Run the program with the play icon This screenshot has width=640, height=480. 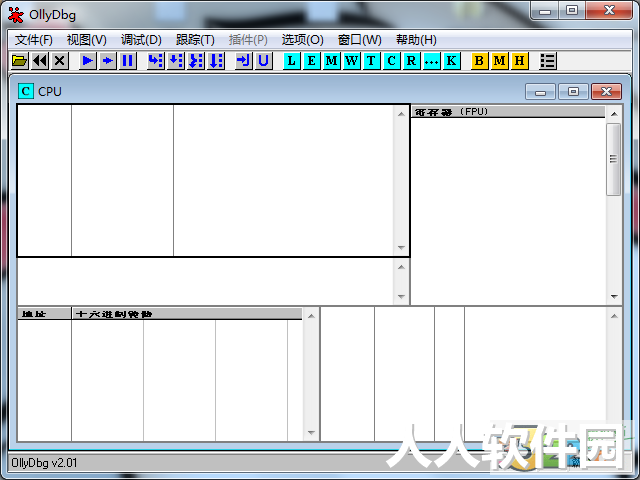(x=87, y=61)
